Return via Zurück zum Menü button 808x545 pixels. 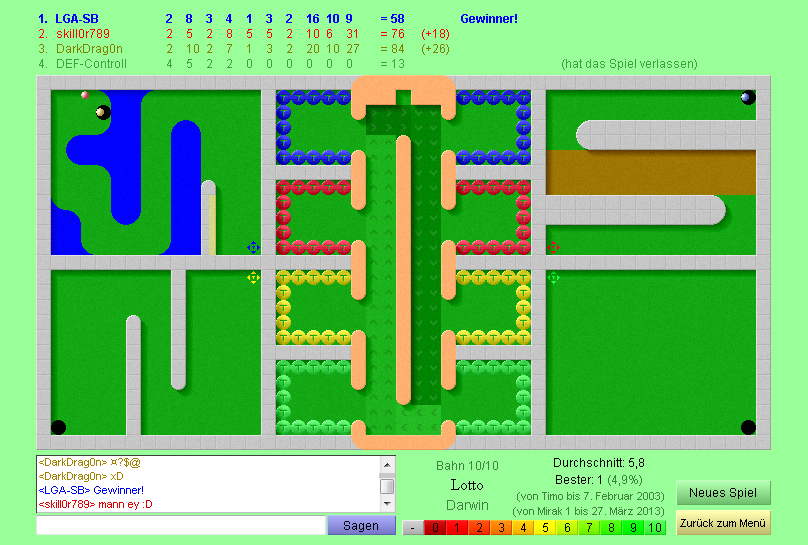coord(723,523)
